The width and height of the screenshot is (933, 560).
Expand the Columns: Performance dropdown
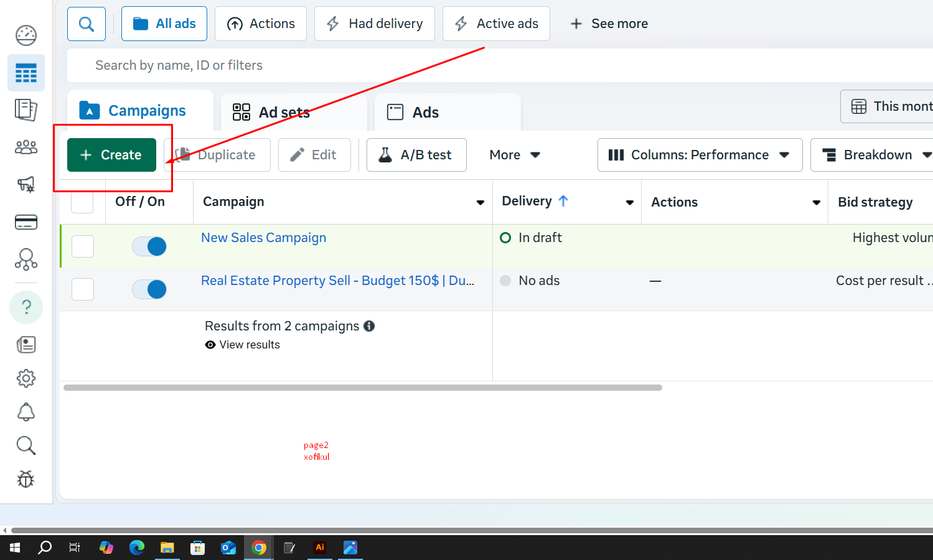(700, 155)
